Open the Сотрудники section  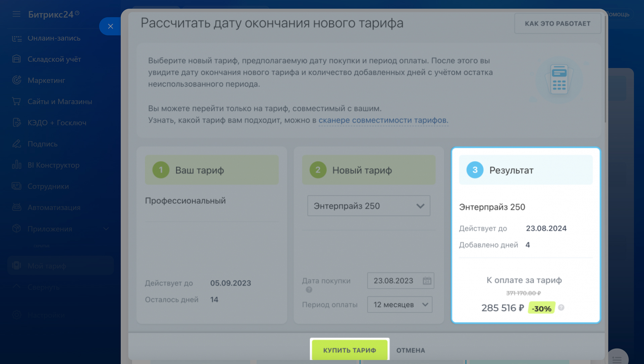coord(48,186)
